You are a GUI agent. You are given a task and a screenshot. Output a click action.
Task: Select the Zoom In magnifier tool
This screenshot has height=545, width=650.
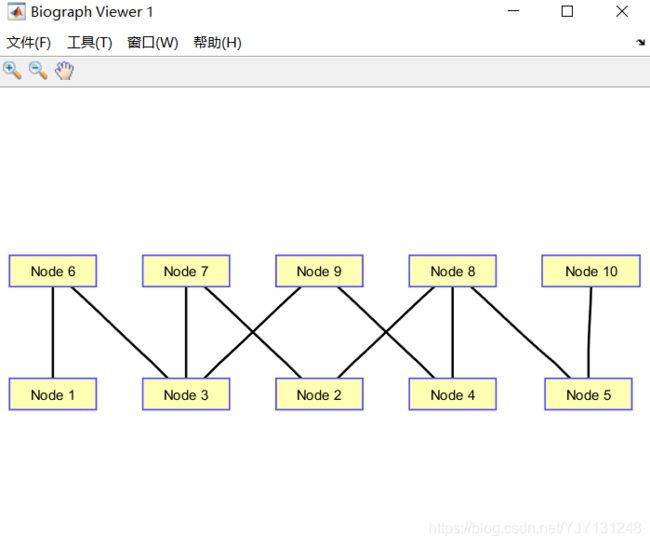click(x=12, y=70)
